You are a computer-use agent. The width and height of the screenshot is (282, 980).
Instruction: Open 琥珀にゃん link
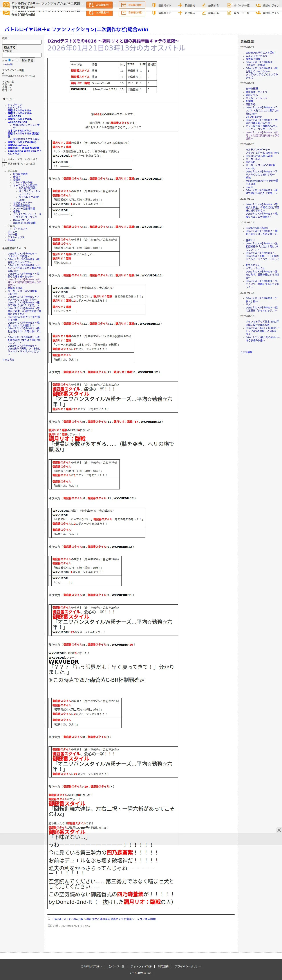251,95
